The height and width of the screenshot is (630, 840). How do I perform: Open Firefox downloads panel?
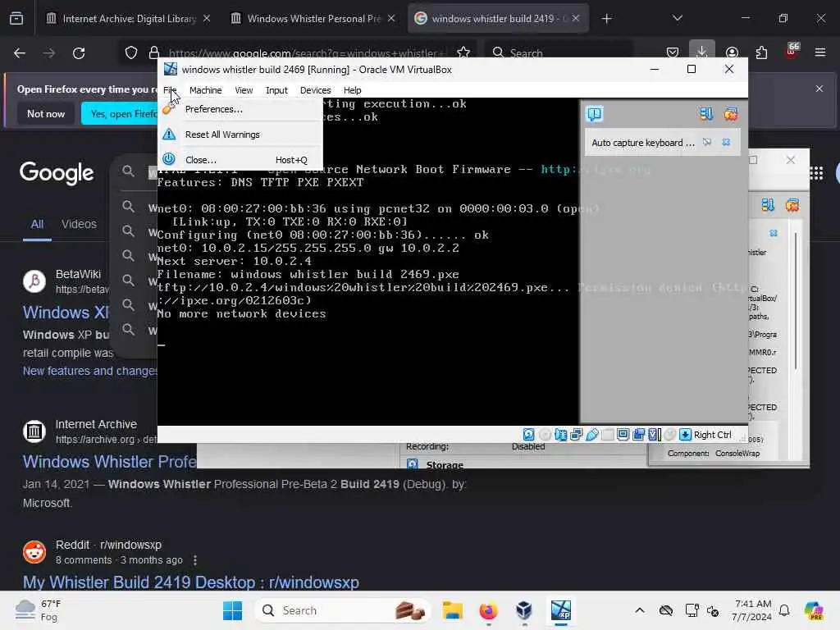coord(702,52)
